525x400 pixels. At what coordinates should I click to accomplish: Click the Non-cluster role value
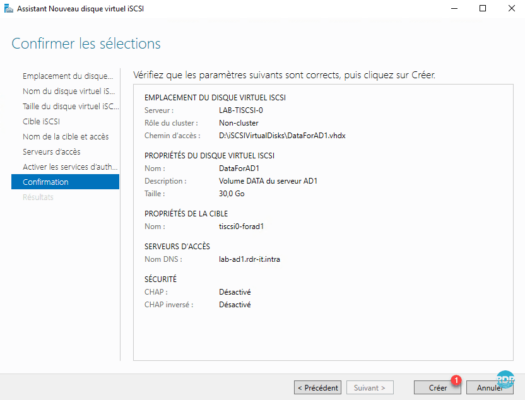point(238,123)
